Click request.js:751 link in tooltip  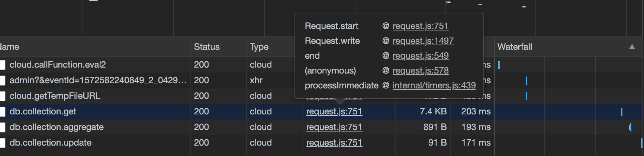pyautogui.click(x=421, y=26)
